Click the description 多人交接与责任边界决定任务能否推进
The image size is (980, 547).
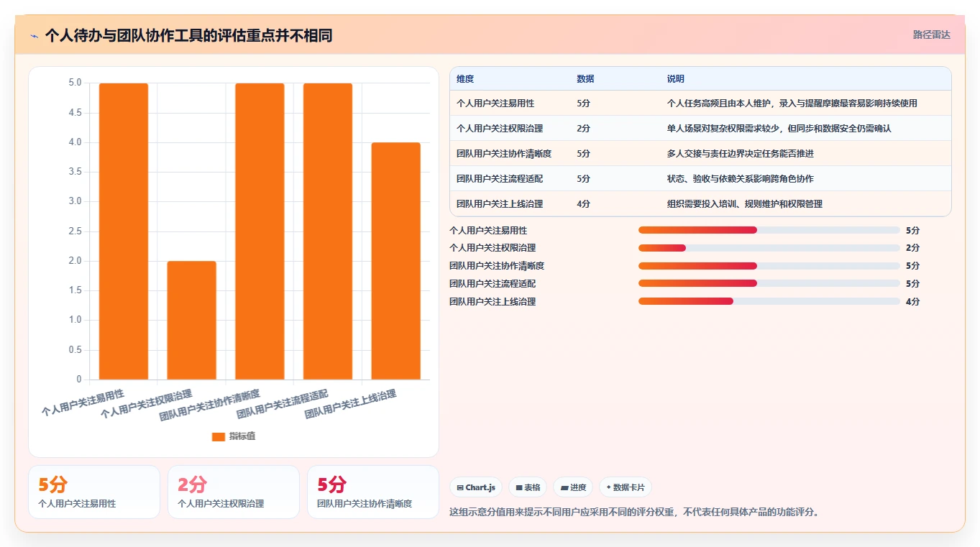tap(741, 154)
